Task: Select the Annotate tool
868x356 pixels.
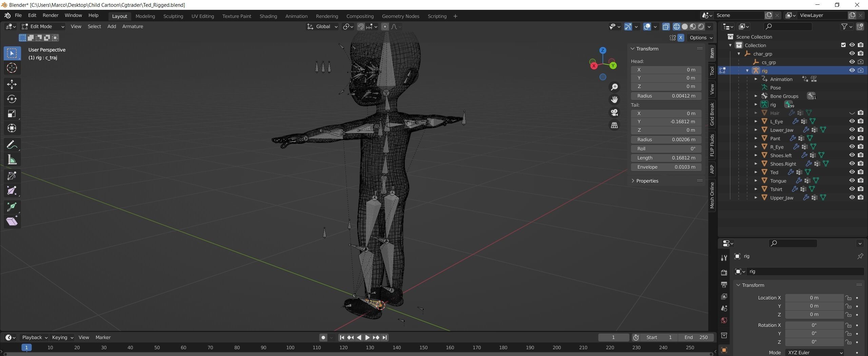Action: click(12, 145)
